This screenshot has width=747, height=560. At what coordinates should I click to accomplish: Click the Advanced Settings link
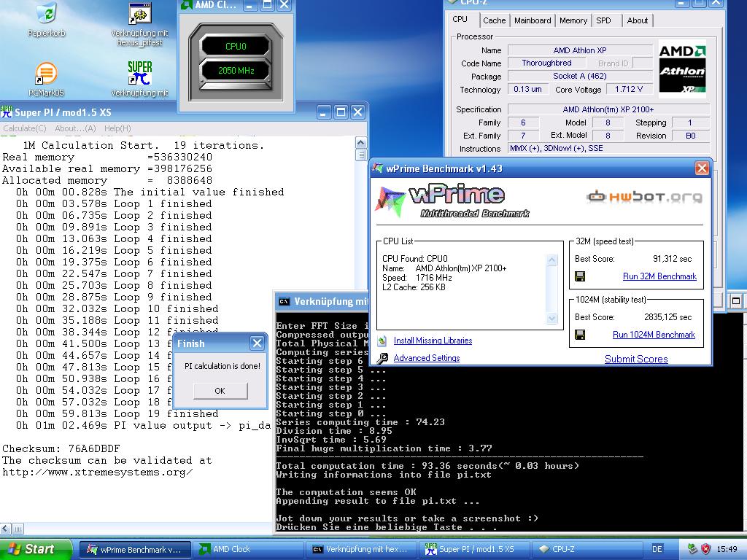tap(426, 358)
